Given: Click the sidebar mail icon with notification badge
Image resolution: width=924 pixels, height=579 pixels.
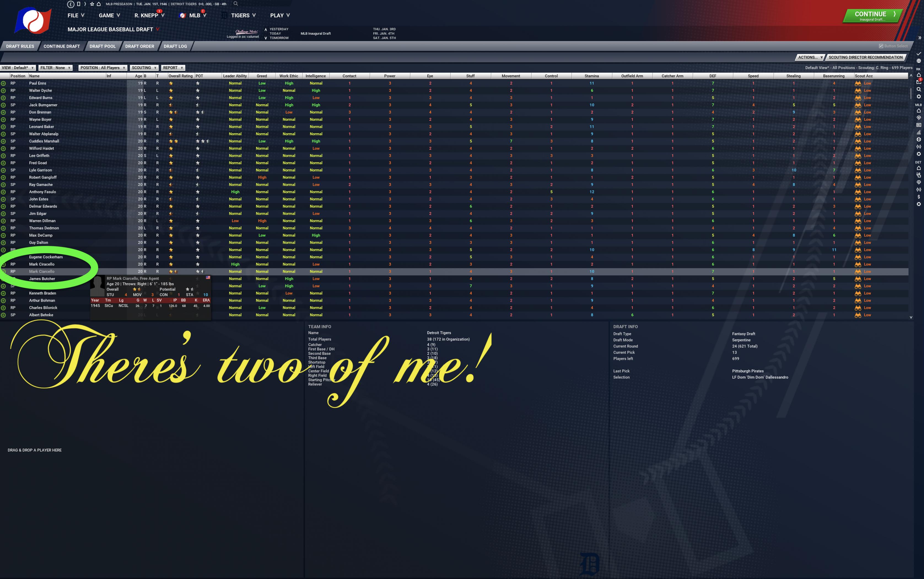Looking at the screenshot, I should [x=919, y=82].
